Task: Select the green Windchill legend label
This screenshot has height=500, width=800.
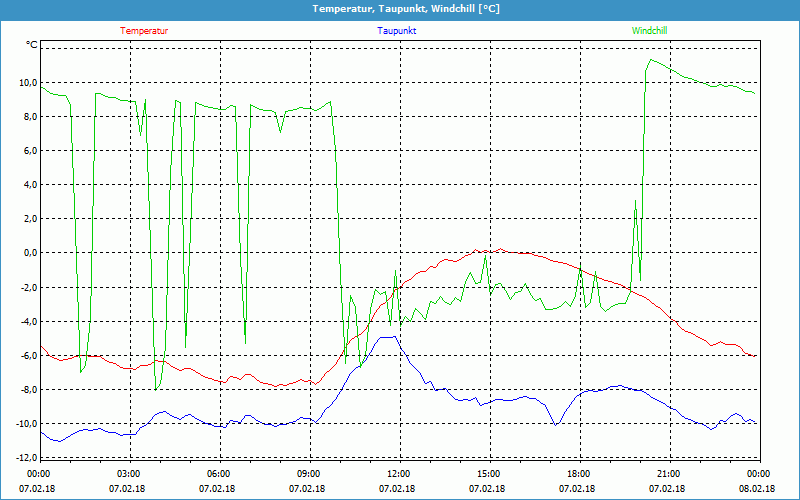Action: 649,30
